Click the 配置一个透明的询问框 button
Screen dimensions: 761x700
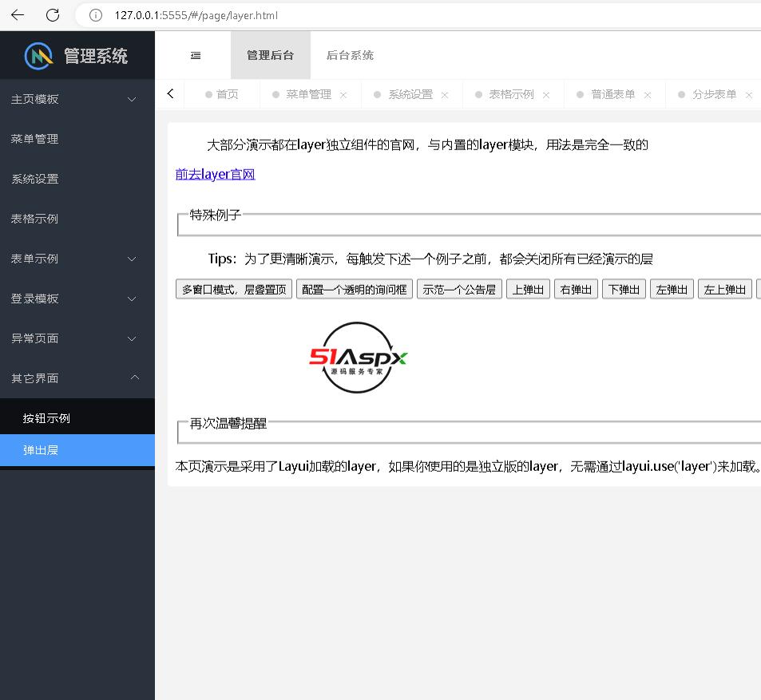(355, 290)
